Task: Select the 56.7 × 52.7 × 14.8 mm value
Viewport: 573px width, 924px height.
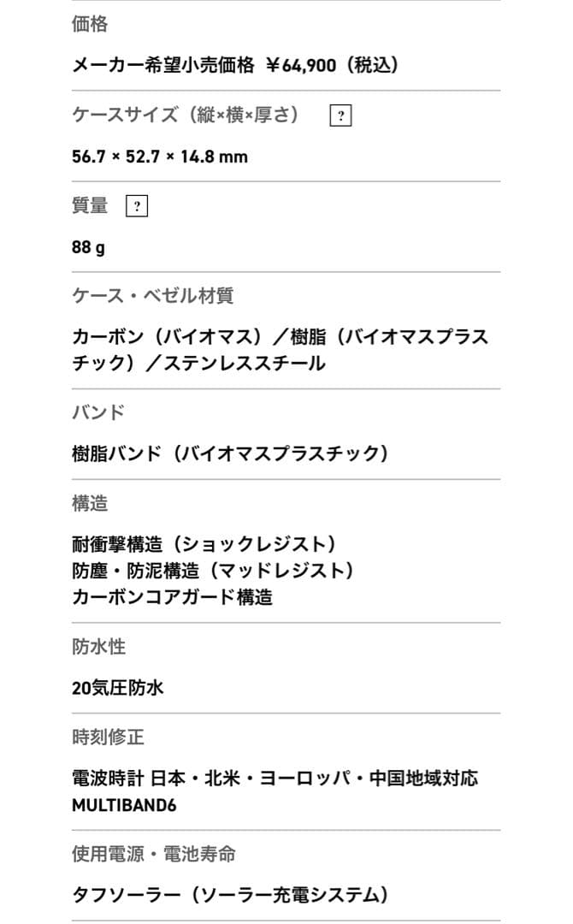Action: point(160,157)
